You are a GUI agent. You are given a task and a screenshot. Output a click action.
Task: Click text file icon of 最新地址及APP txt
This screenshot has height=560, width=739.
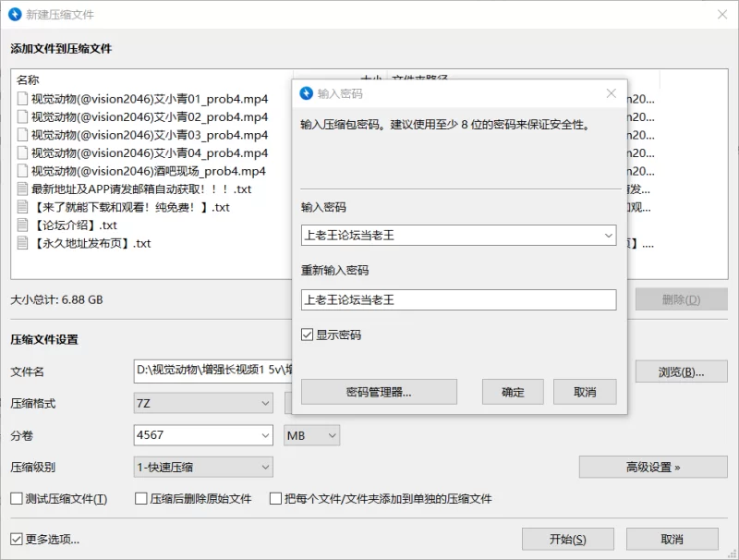(x=22, y=189)
